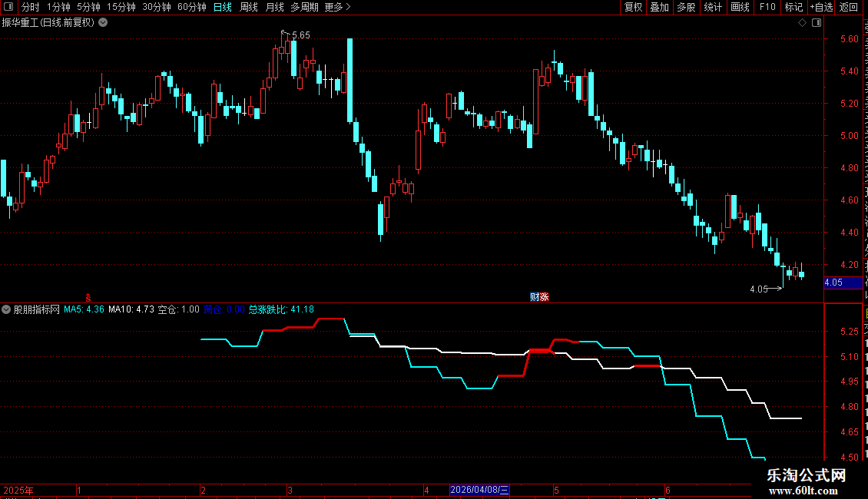Click the 振华重工(日线.前复权) chart title
The width and height of the screenshot is (868, 499).
click(48, 23)
